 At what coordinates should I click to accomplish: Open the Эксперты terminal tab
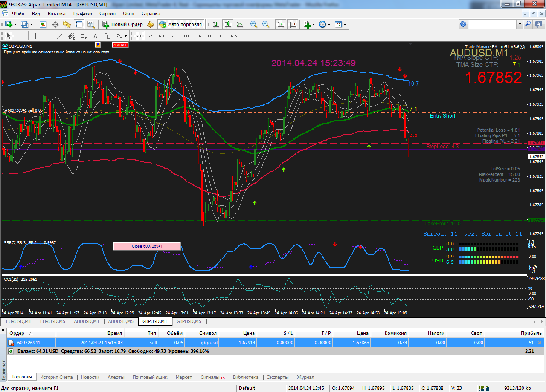click(x=278, y=377)
